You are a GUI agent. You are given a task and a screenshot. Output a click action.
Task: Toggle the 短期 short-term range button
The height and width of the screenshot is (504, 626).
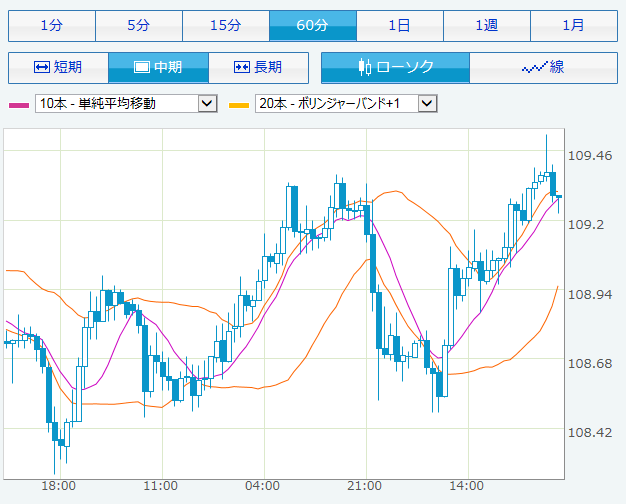pos(58,68)
